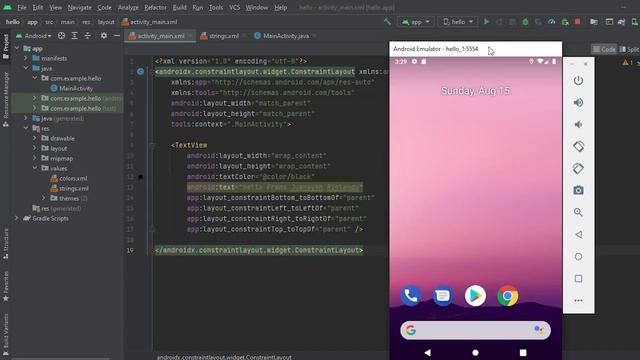Open the app run configuration dropdown

coord(416,22)
